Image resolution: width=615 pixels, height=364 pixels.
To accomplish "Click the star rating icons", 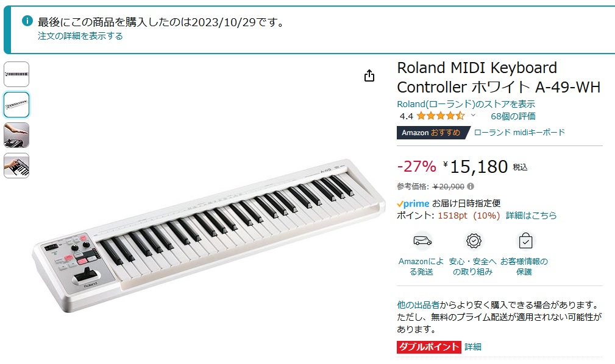I will pyautogui.click(x=441, y=116).
